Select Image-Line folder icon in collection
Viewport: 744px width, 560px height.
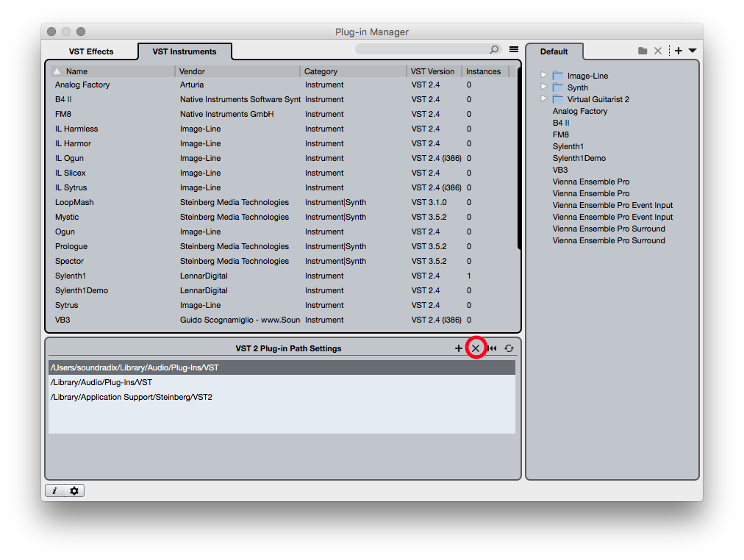pos(558,76)
